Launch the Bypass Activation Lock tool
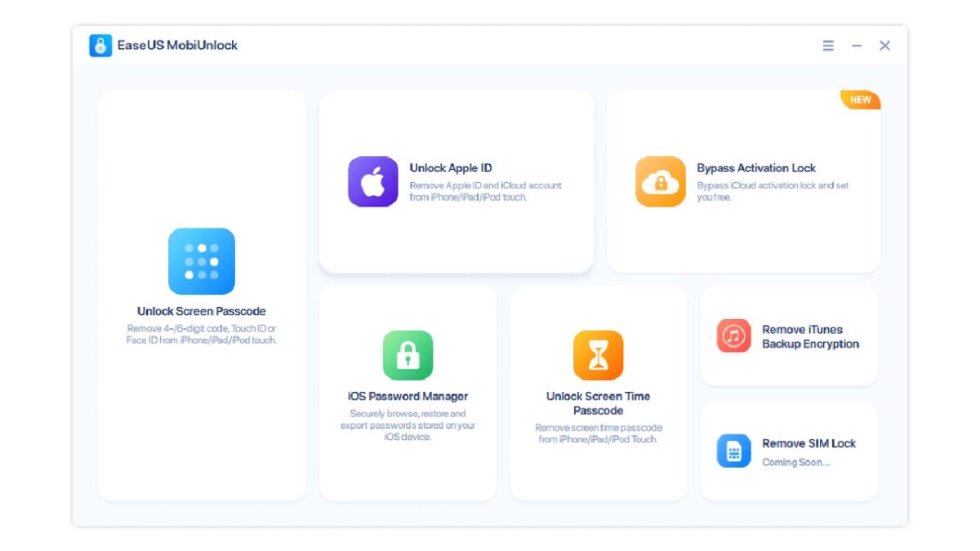980x551 pixels. 743,181
